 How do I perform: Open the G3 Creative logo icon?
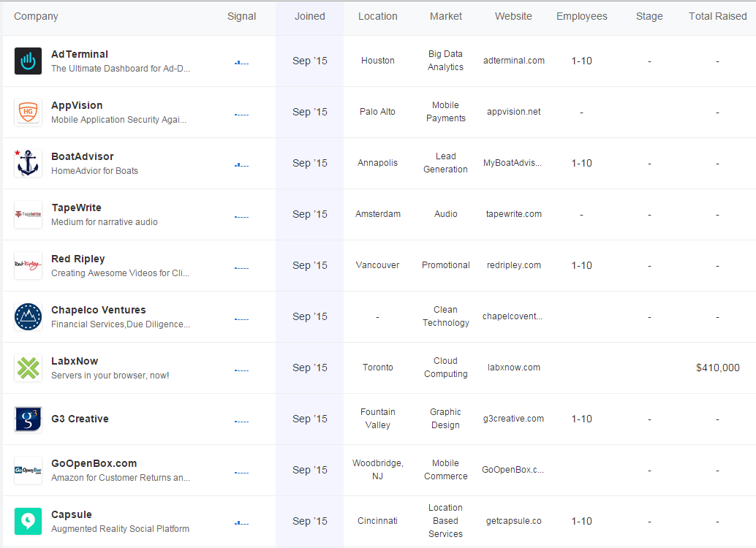[29, 419]
